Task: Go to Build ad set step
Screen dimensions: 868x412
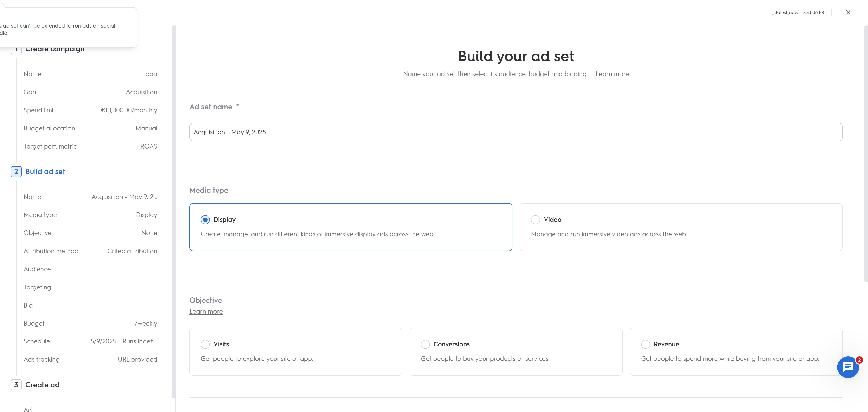Action: 45,172
